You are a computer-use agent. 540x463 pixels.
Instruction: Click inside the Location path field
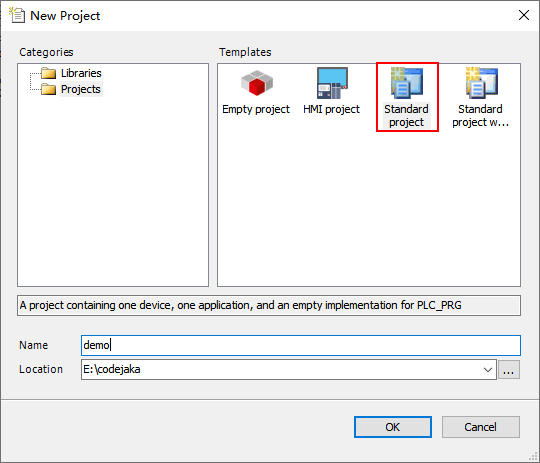(281, 370)
